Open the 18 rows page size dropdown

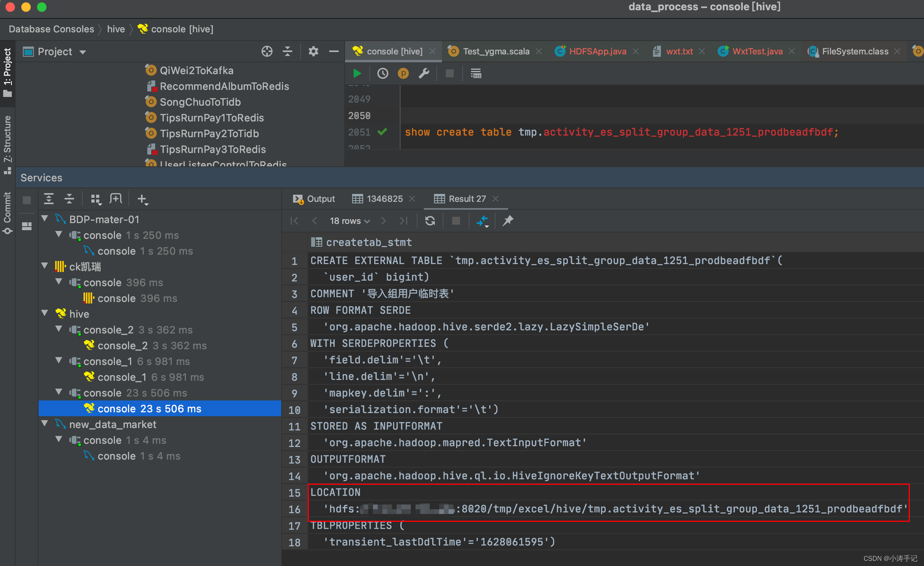349,221
